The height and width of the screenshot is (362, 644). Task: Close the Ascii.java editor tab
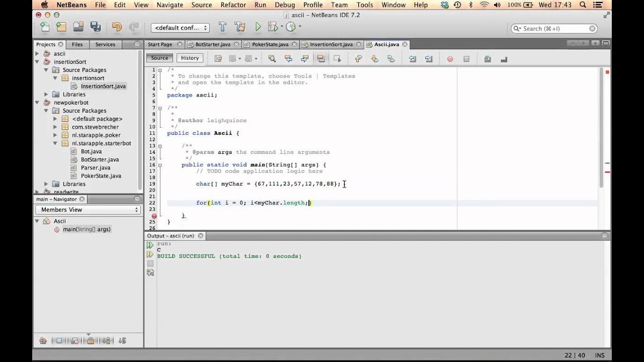point(405,44)
